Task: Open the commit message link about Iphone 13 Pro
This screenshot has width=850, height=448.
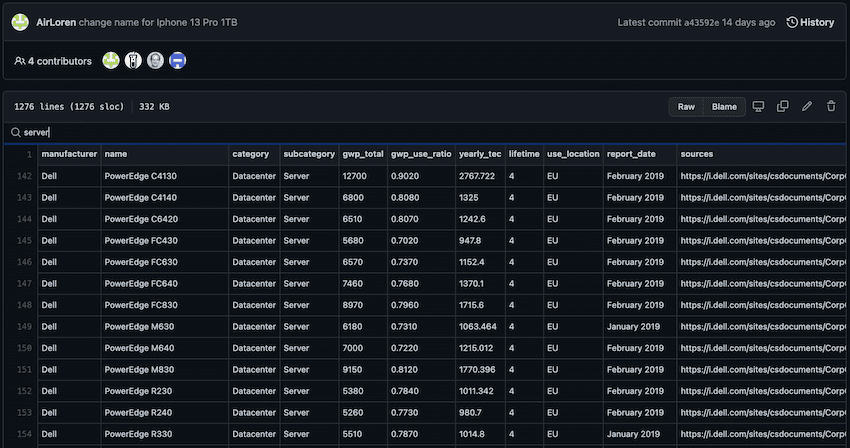Action: pos(160,22)
